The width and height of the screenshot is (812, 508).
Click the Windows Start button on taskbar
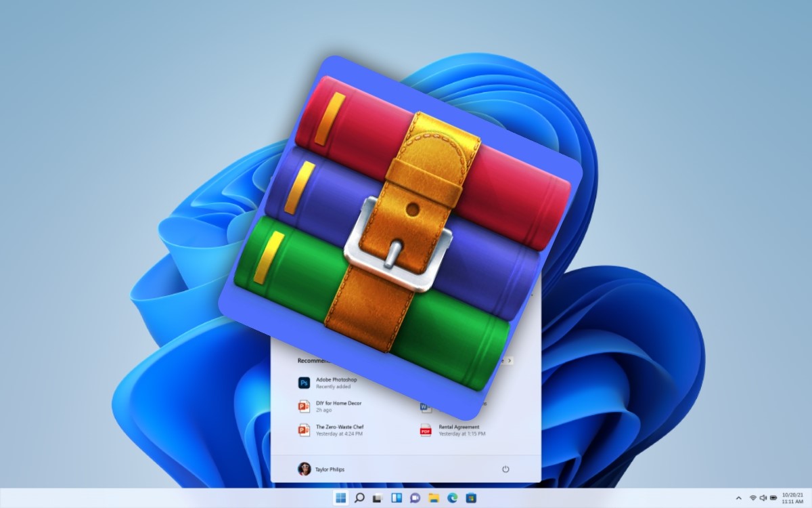coord(340,498)
